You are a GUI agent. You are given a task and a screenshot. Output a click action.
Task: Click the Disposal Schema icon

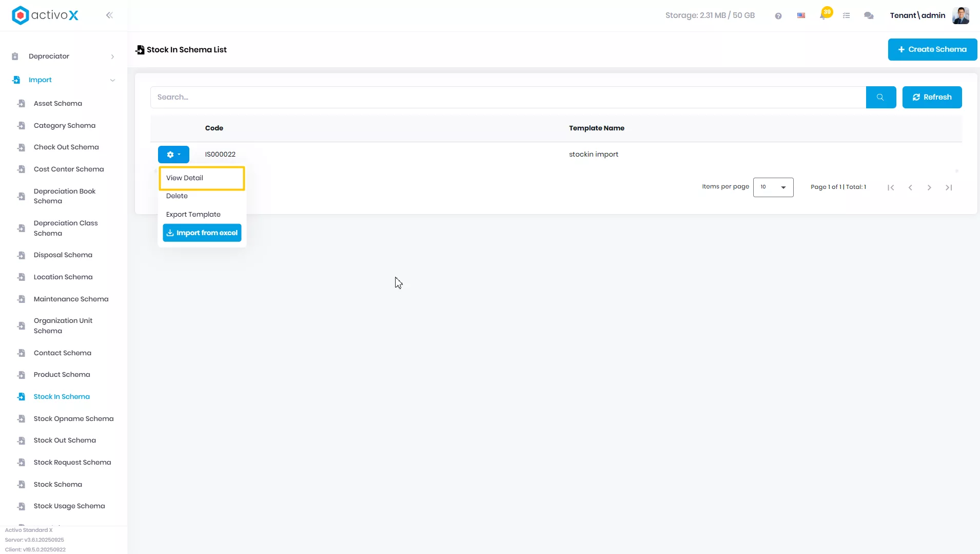click(21, 255)
